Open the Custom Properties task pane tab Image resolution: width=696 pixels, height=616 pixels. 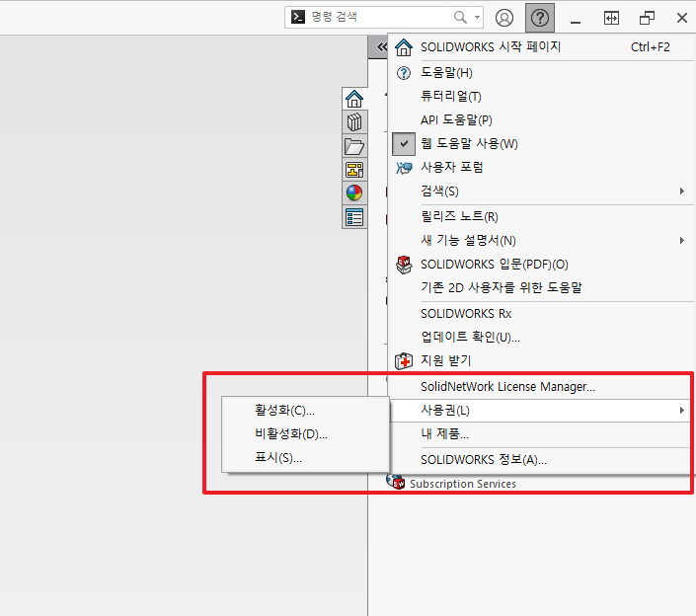354,217
